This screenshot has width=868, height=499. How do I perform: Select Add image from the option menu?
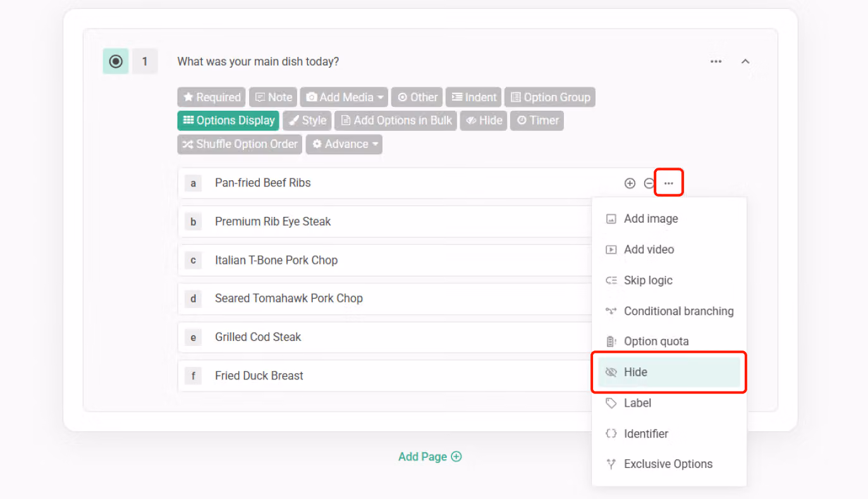pos(669,219)
